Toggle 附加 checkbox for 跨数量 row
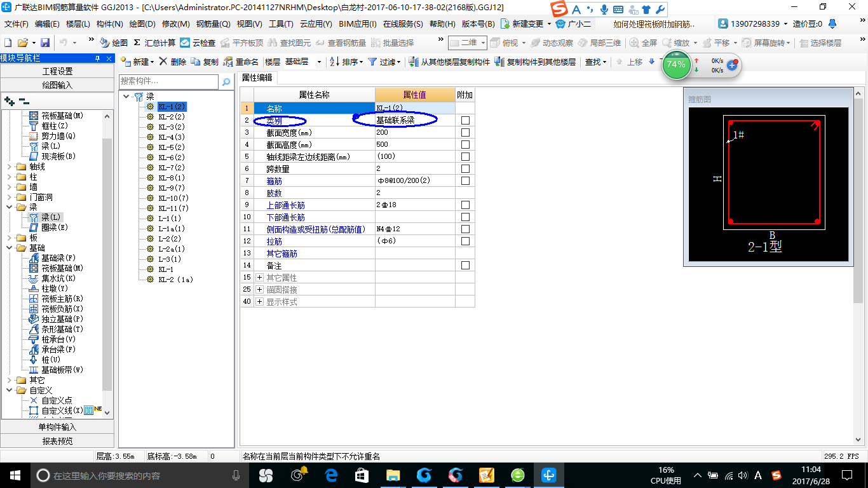 tap(465, 168)
